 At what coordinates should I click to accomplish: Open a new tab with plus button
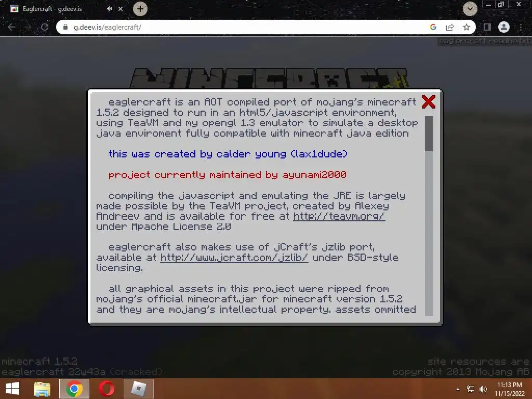point(140,9)
